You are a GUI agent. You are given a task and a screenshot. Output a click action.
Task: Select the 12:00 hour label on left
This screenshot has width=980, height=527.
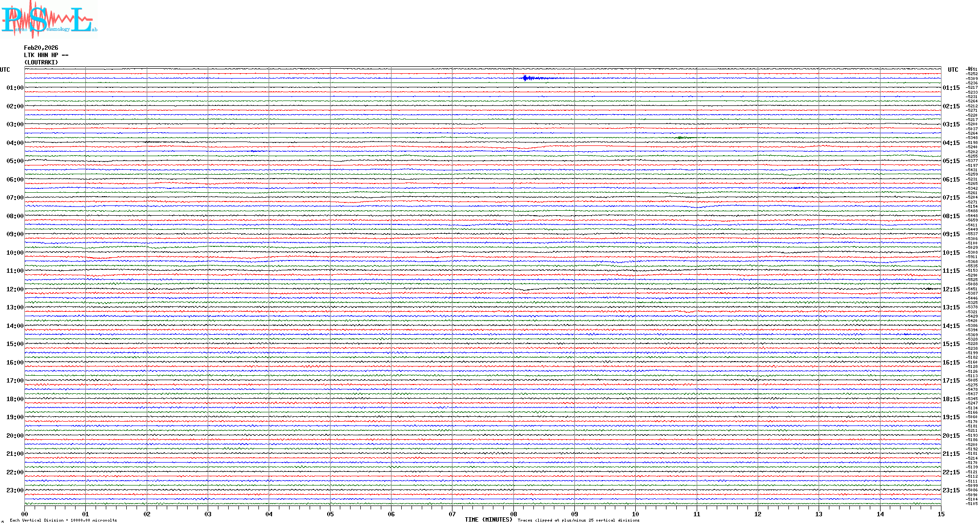point(15,289)
